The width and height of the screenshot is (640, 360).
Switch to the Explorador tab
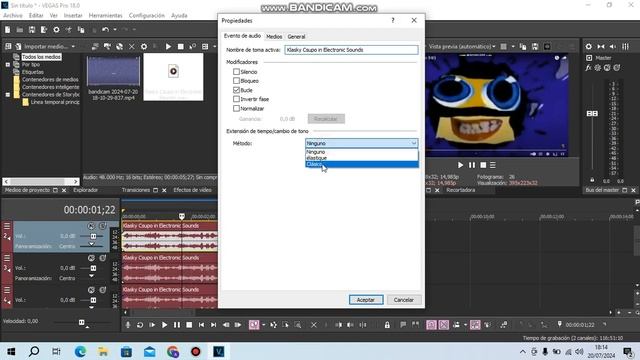[x=85, y=190]
